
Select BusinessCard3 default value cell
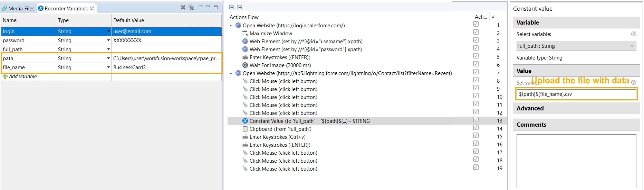(166, 67)
